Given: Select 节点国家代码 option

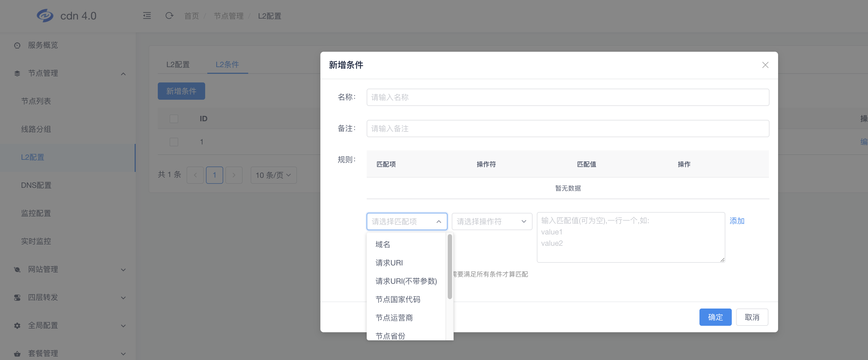Looking at the screenshot, I should pos(406,299).
